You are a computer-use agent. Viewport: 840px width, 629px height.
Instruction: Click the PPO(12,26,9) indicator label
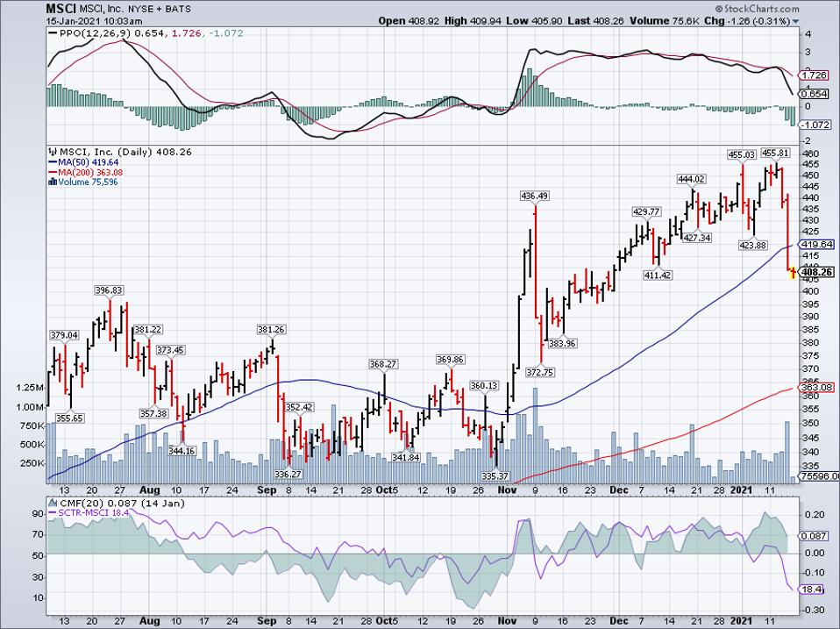96,33
